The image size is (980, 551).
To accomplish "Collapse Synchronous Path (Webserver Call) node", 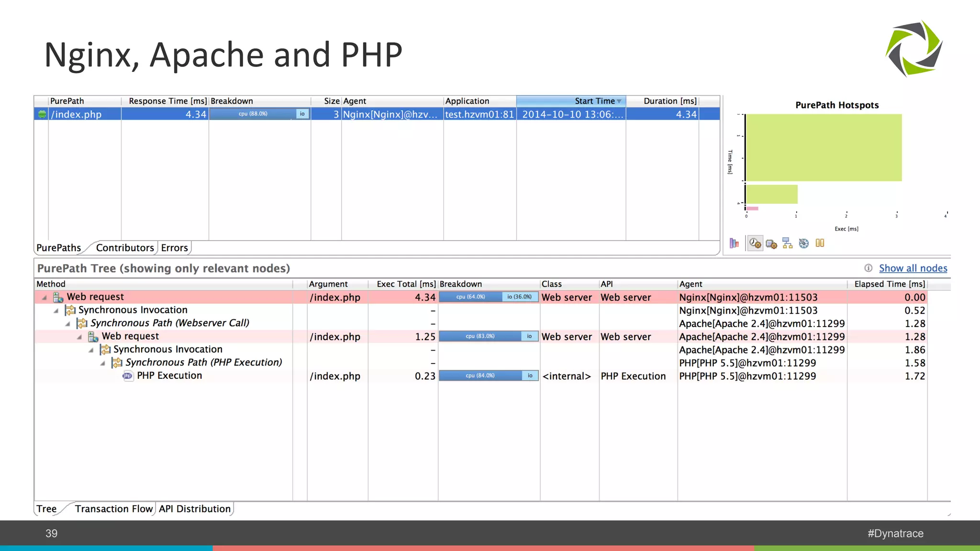I will (x=68, y=324).
